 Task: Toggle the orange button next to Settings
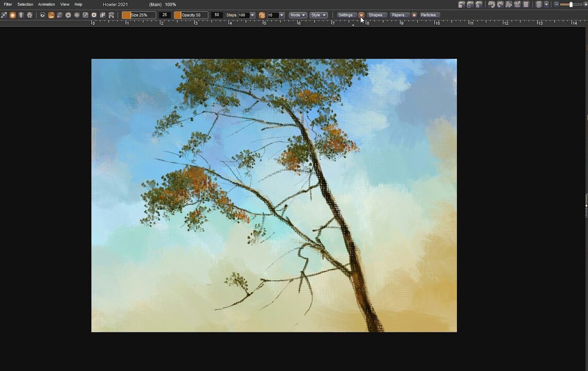(x=361, y=15)
